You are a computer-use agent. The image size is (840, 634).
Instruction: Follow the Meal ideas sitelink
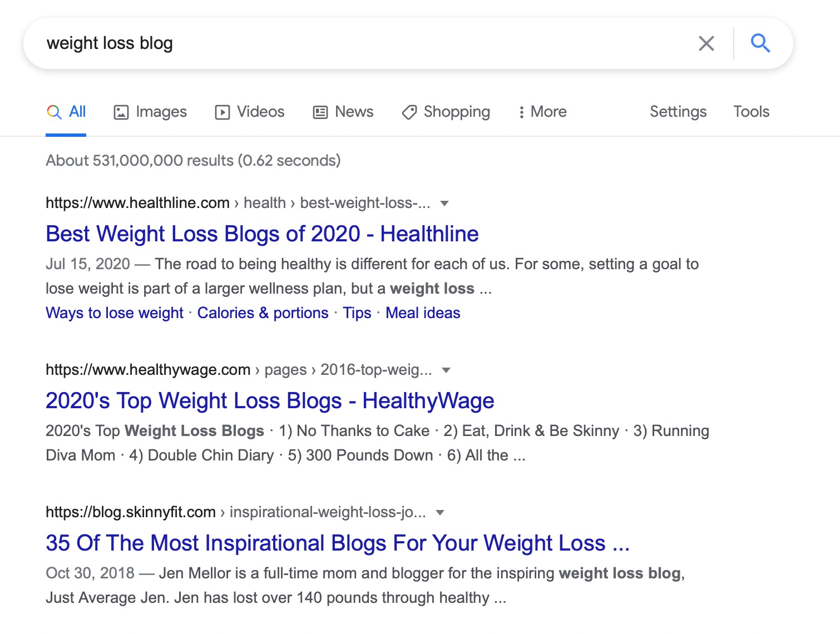(x=423, y=313)
